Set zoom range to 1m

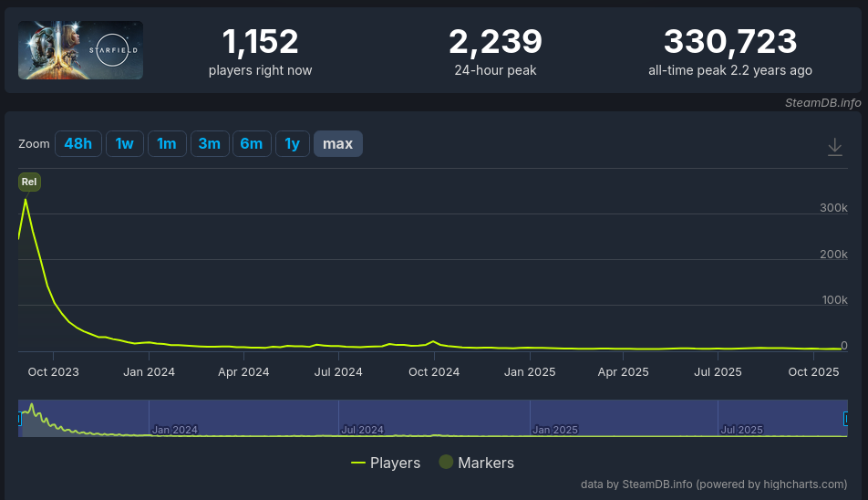point(167,144)
